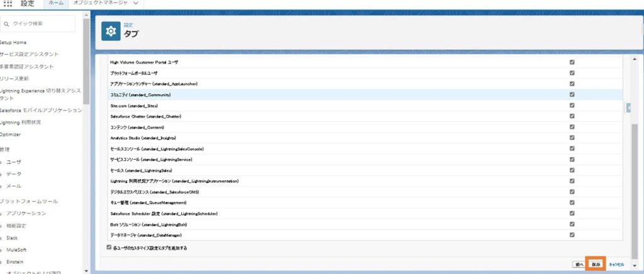Toggle the デジタルエクスペリエンス checkbox
Viewport: 644px width, 274px height.
coord(572,192)
